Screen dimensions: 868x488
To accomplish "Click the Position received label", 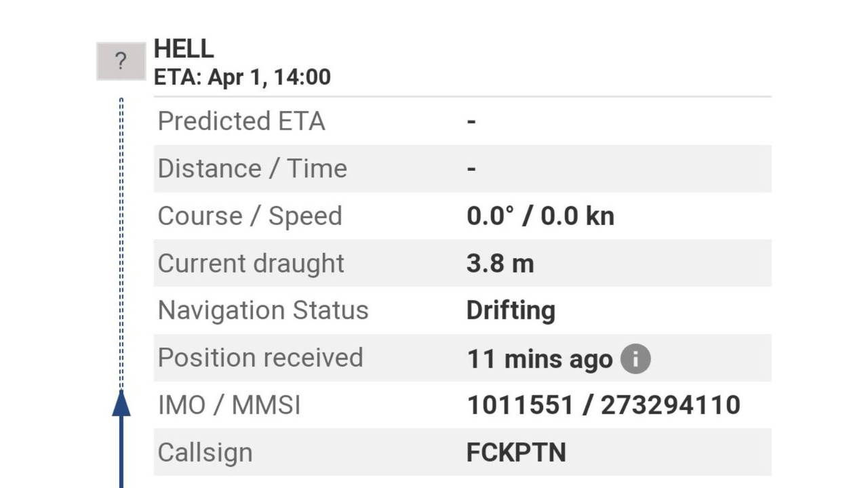I will coord(260,358).
